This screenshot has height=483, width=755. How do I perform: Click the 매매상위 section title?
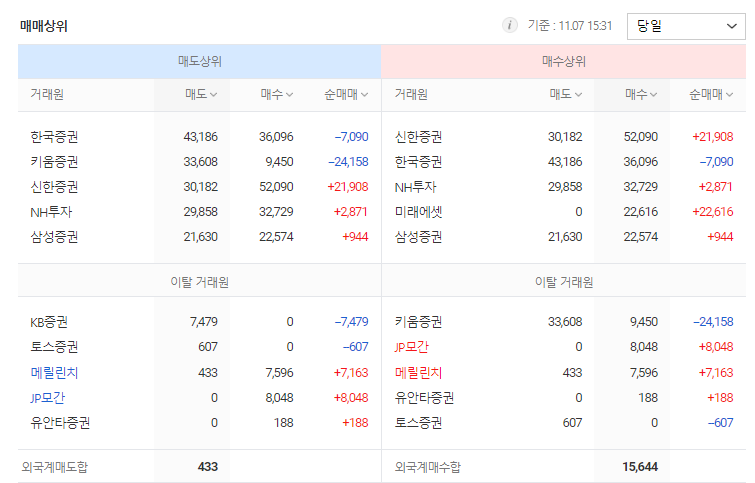pyautogui.click(x=44, y=26)
